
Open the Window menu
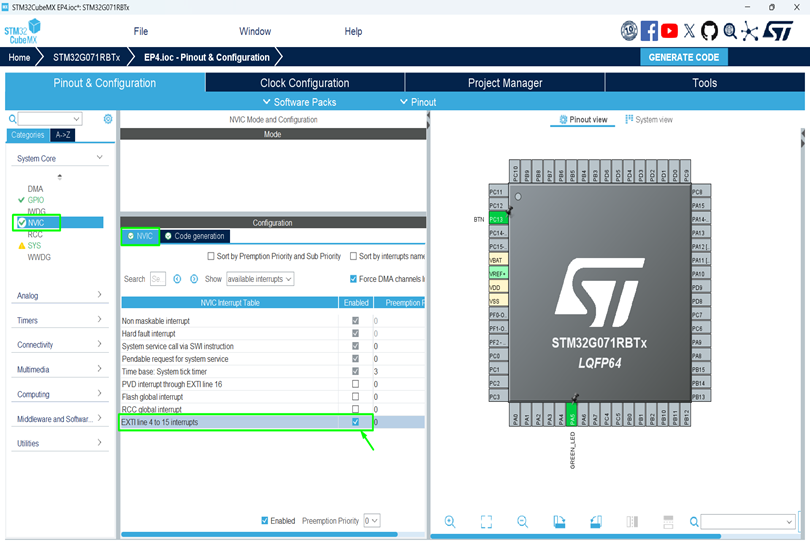[x=255, y=32]
